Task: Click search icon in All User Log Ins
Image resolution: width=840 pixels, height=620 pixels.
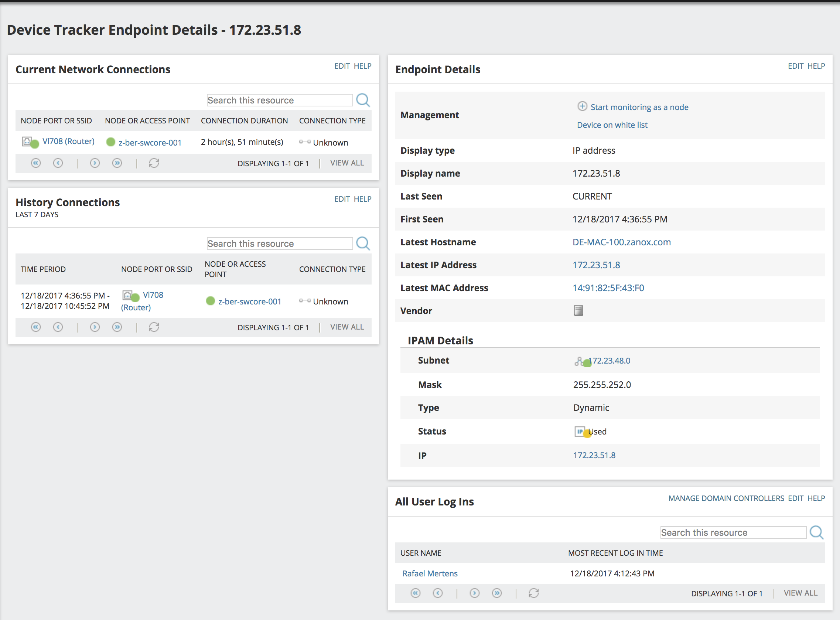Action: [816, 532]
